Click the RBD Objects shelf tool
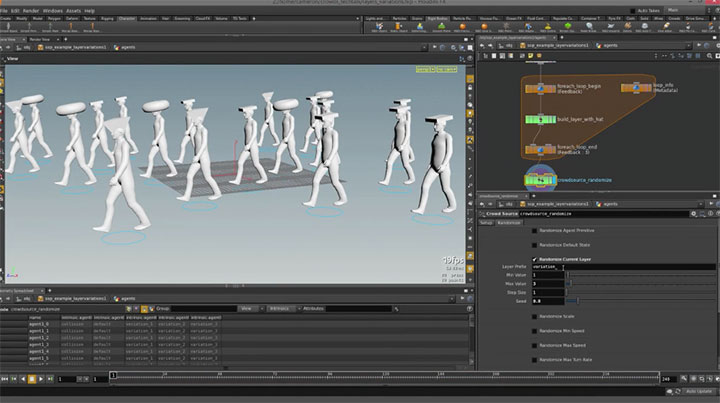 coord(379,28)
